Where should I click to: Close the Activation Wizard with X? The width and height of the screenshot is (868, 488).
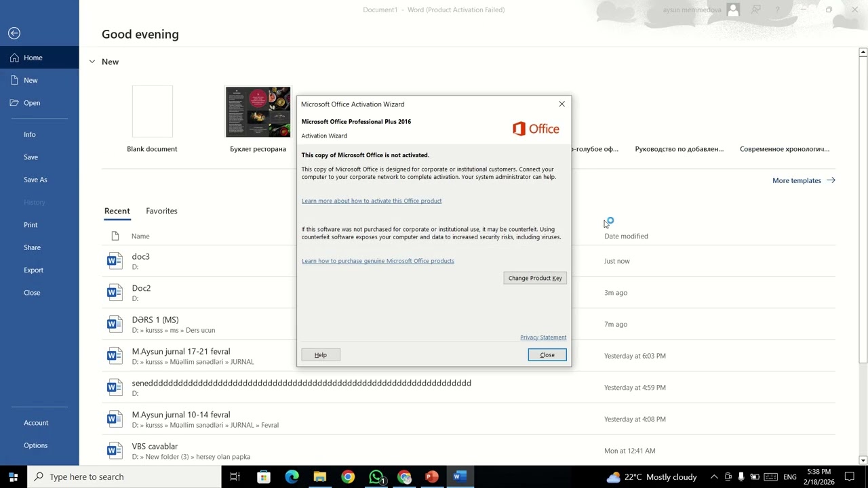click(x=561, y=104)
